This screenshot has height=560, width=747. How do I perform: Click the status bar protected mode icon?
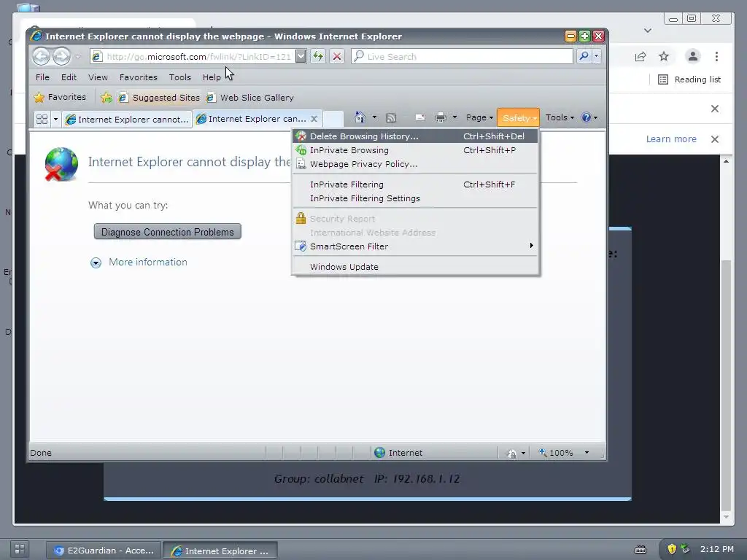511,453
